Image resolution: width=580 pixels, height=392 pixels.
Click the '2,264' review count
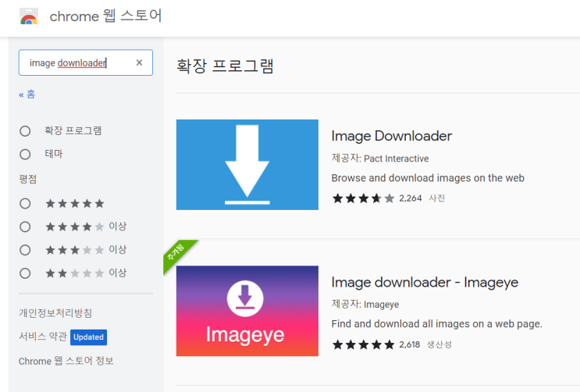point(411,198)
